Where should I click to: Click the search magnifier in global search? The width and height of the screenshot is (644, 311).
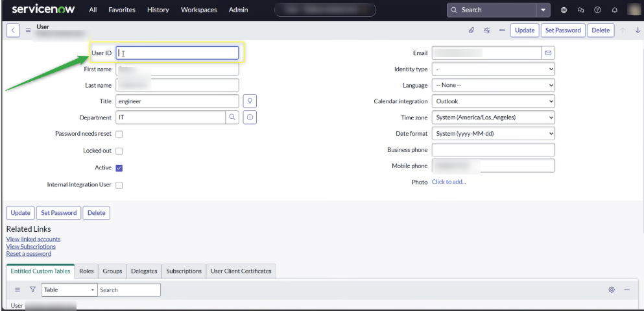coord(454,10)
